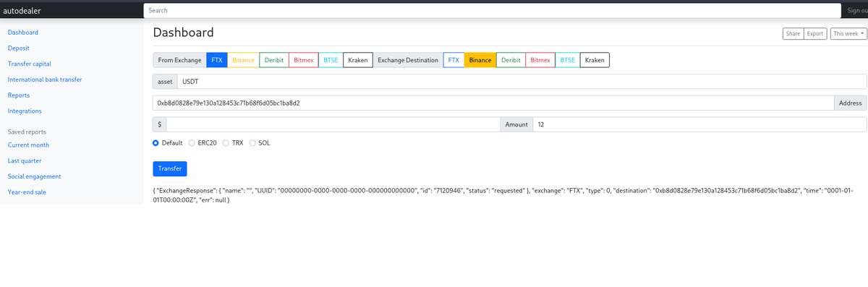This screenshot has width=868, height=287.
Task: Click the dollar value input field
Action: [x=333, y=125]
